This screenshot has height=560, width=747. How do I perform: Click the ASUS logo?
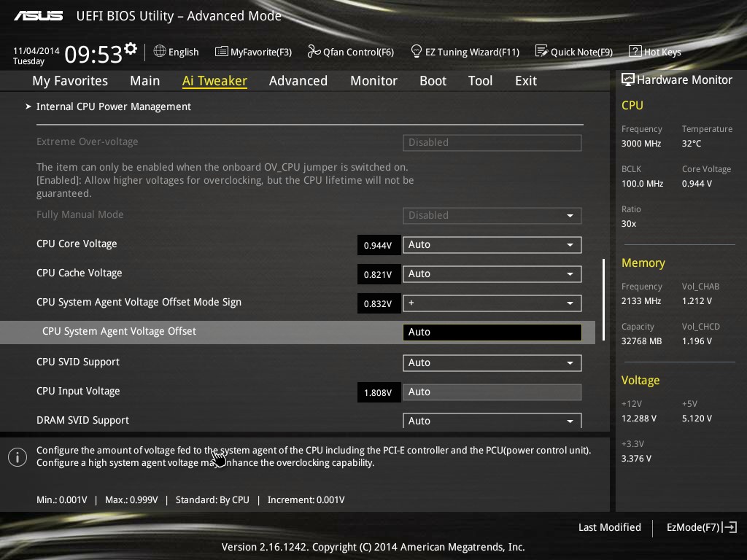click(x=38, y=16)
